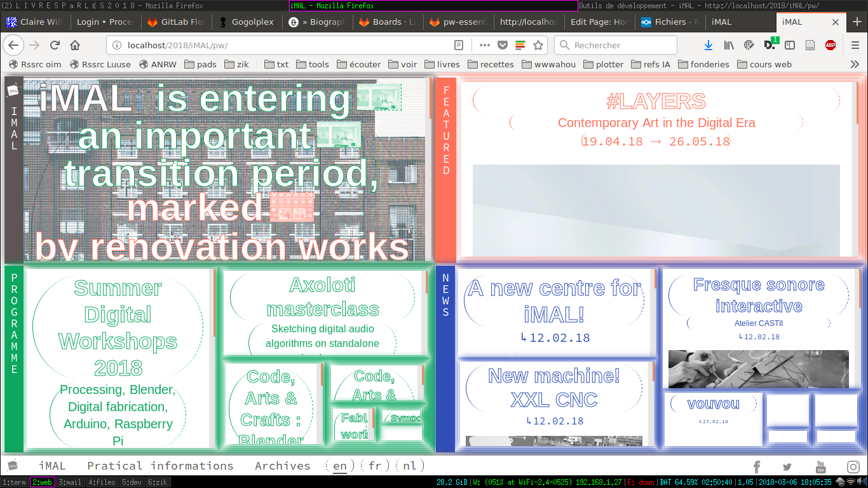Toggle reader view in the address bar
868x488 pixels.
point(459,45)
